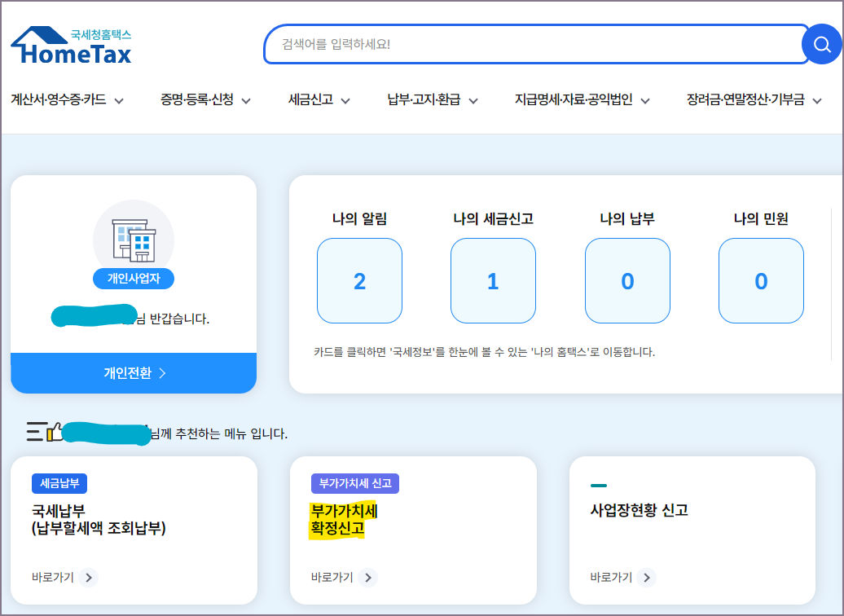Open the 나의 세금신고 card showing 1

tap(493, 279)
